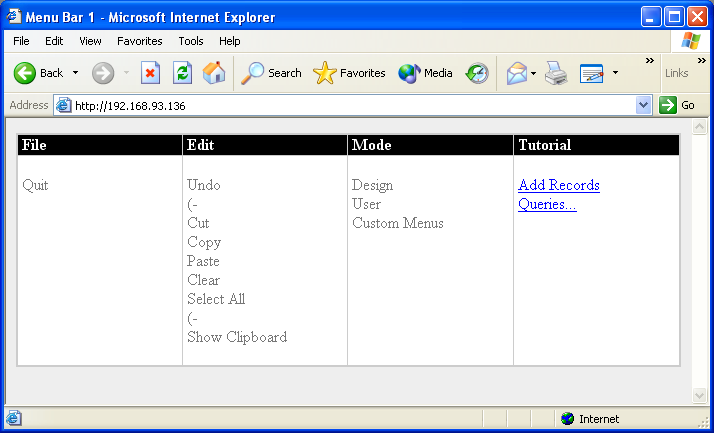The width and height of the screenshot is (714, 433).
Task: Expand the toolbar overflow chevron before Links
Action: click(650, 61)
